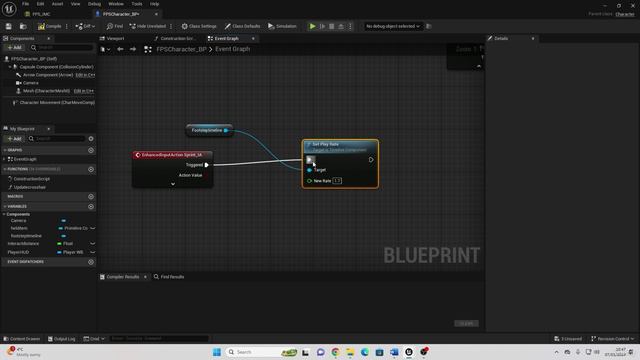Collapse the Capsule Component tree row
The height and width of the screenshot is (360, 640).
click(x=10, y=67)
